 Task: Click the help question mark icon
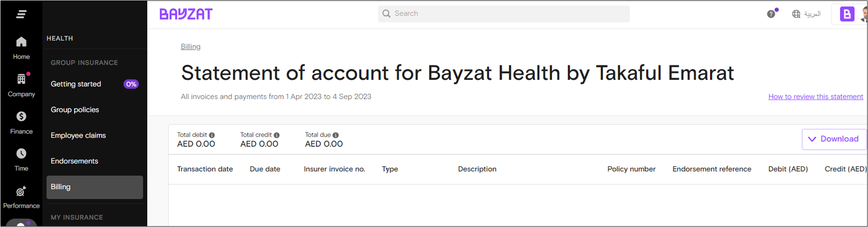771,14
